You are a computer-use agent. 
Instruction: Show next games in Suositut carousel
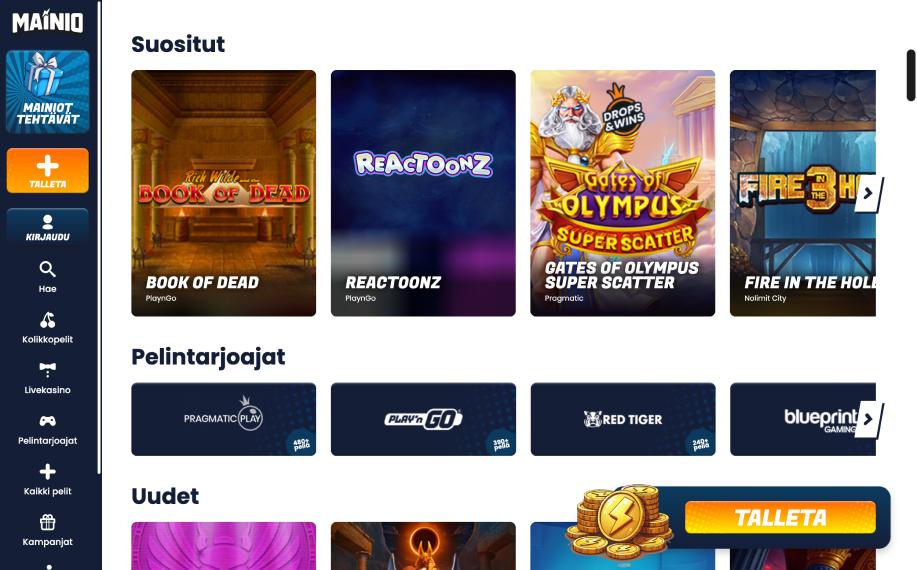point(868,193)
